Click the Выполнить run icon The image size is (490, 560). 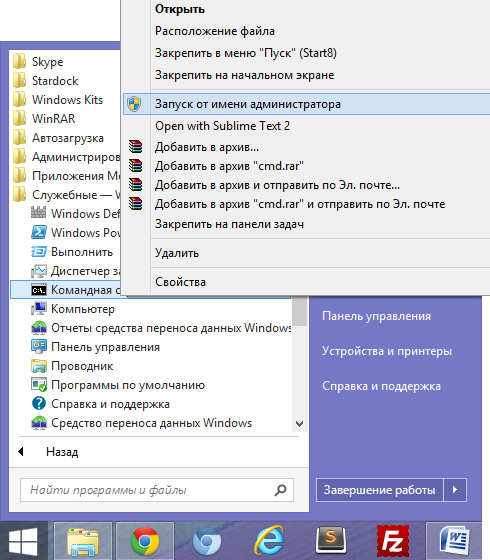click(x=39, y=251)
